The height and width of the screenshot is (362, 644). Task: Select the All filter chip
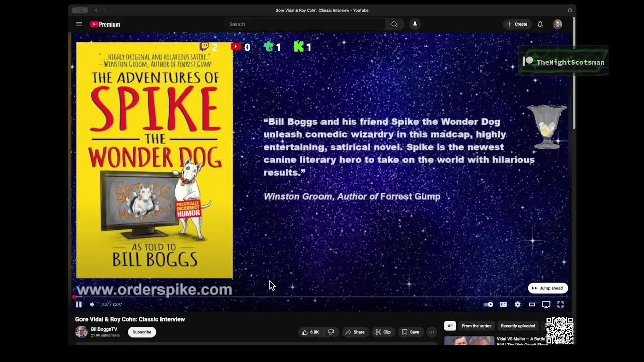tap(450, 326)
